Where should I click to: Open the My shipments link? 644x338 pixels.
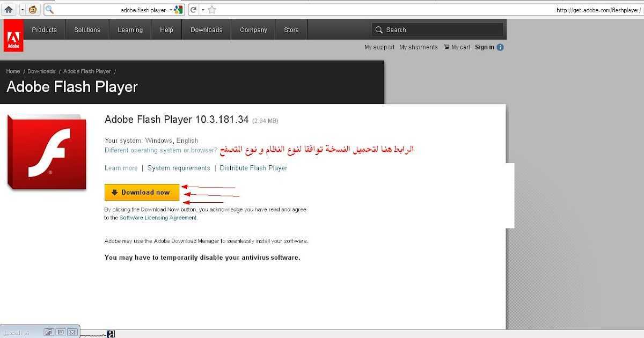tap(419, 47)
